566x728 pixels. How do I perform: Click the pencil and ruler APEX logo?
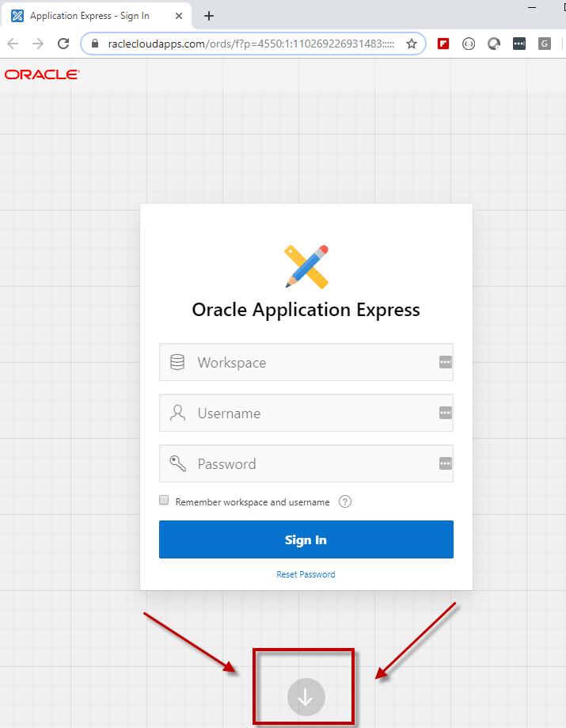tap(306, 266)
